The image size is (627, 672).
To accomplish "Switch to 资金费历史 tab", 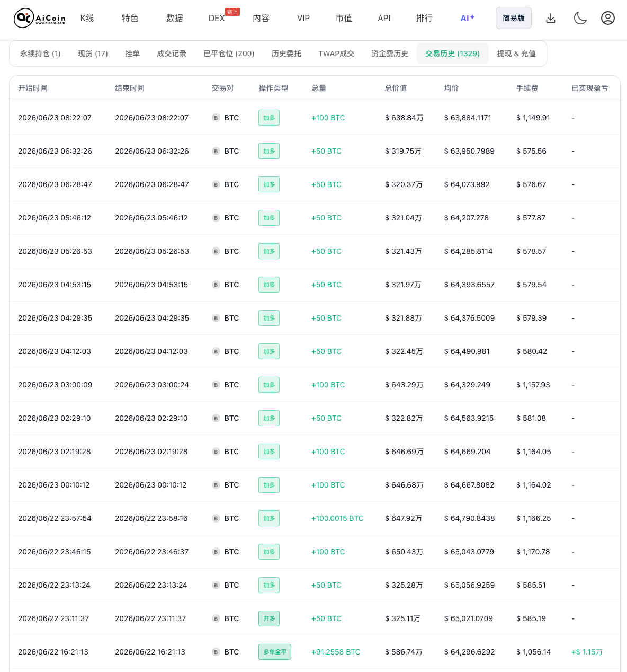I will (390, 54).
